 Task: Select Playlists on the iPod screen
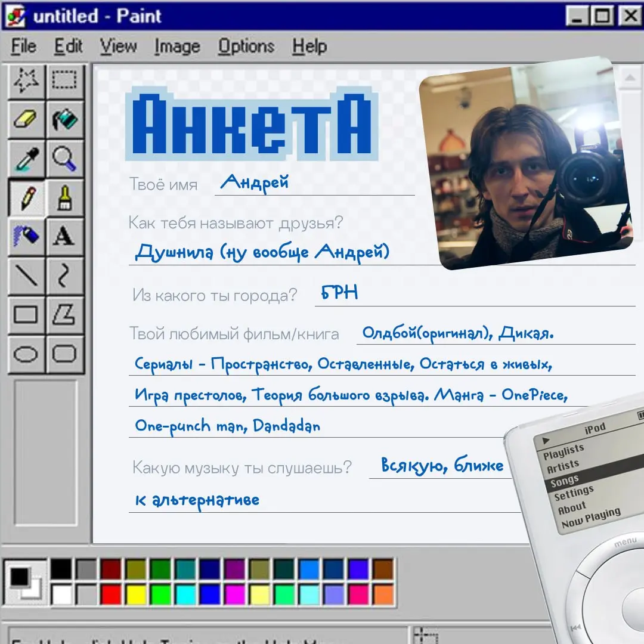(x=563, y=451)
